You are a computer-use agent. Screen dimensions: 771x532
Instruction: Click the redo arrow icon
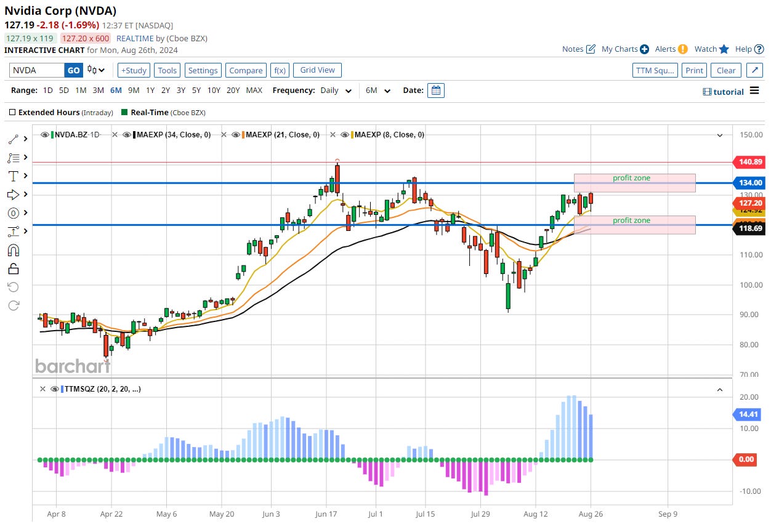[14, 305]
